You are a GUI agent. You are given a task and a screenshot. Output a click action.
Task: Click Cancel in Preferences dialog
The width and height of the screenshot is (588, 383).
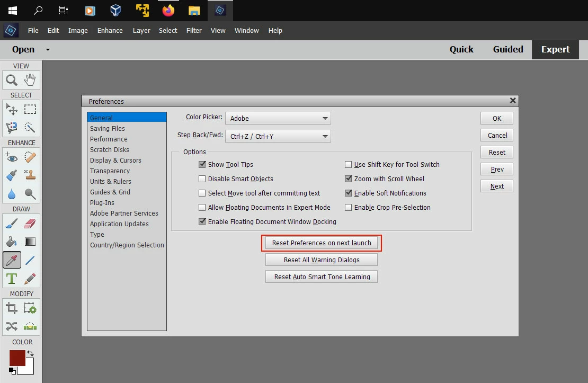(x=496, y=135)
